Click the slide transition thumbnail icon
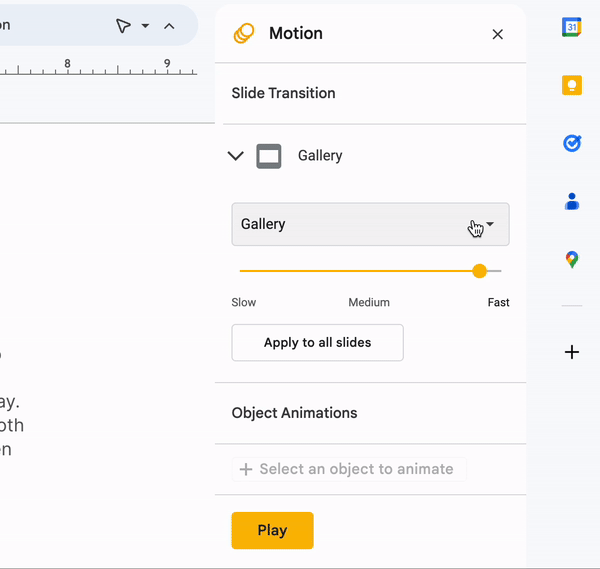 pos(268,156)
